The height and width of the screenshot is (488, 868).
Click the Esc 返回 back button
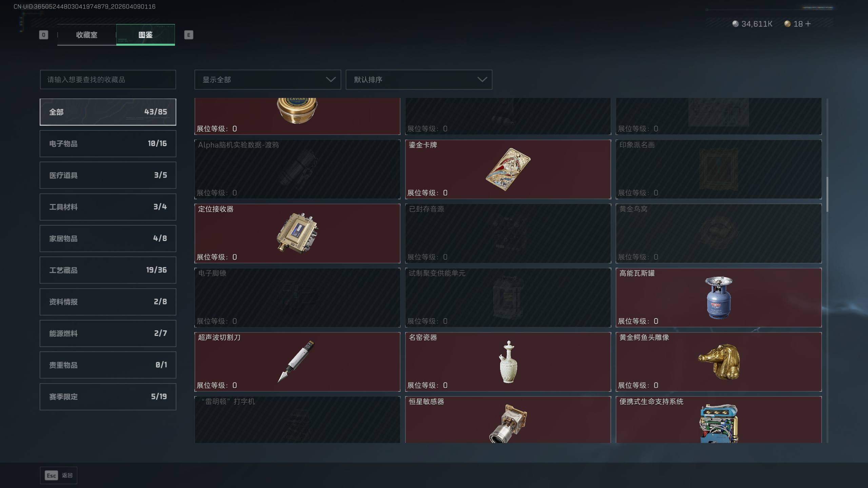click(x=59, y=475)
